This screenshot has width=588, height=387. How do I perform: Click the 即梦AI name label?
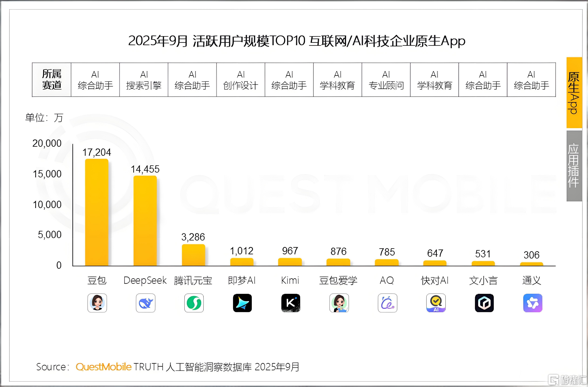coord(242,281)
